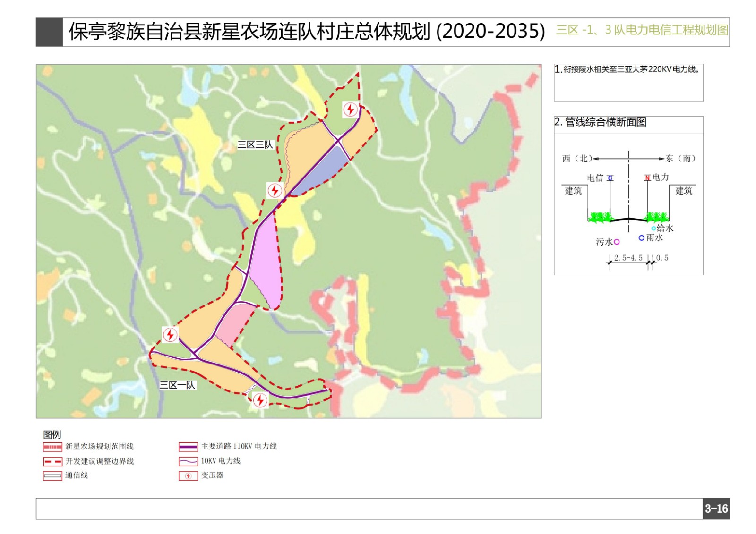
Task: Click the 给水 label
Action: point(665,229)
